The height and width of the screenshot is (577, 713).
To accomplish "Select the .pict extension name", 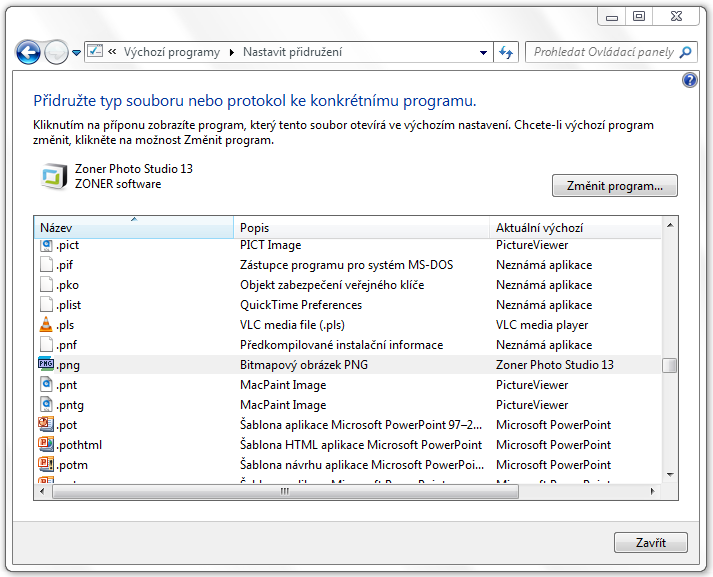I will point(67,245).
